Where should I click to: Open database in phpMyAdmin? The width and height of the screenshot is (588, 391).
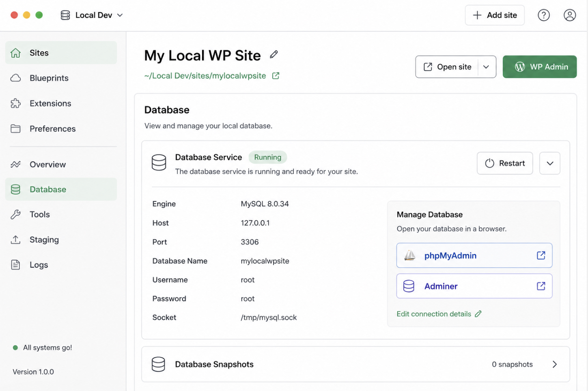click(x=474, y=255)
